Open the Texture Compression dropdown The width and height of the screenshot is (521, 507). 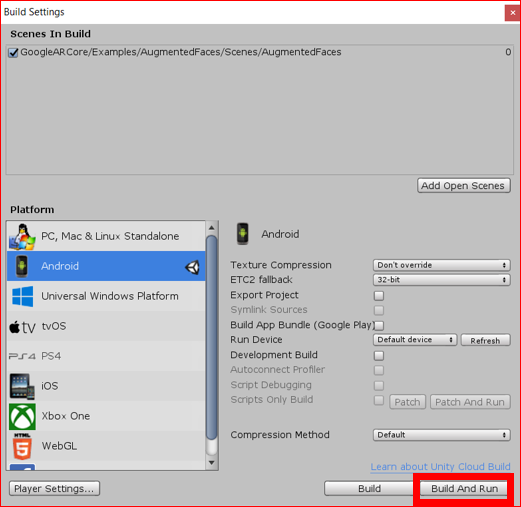coord(441,265)
